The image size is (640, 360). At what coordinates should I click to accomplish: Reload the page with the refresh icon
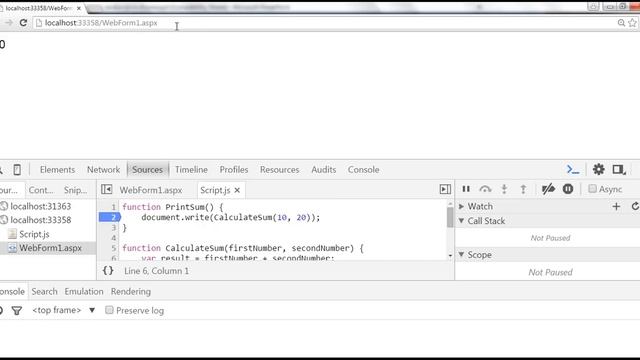click(x=23, y=23)
